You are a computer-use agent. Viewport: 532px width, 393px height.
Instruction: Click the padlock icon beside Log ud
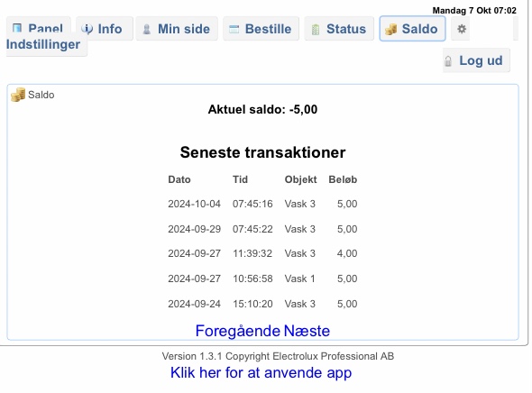[x=448, y=61]
